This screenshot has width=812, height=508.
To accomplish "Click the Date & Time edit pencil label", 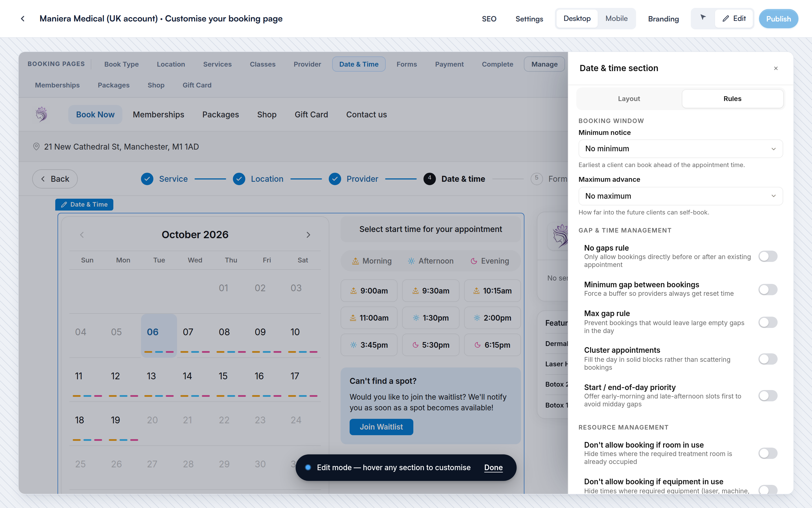I will pos(84,204).
